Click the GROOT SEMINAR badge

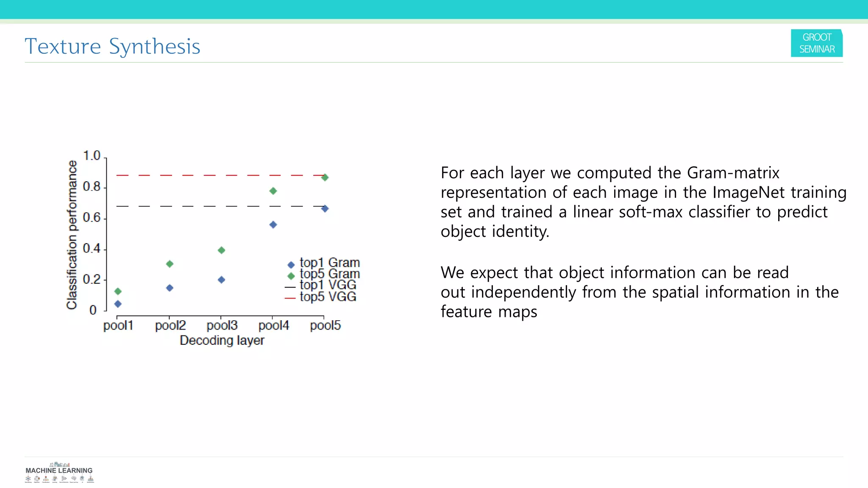(x=816, y=43)
